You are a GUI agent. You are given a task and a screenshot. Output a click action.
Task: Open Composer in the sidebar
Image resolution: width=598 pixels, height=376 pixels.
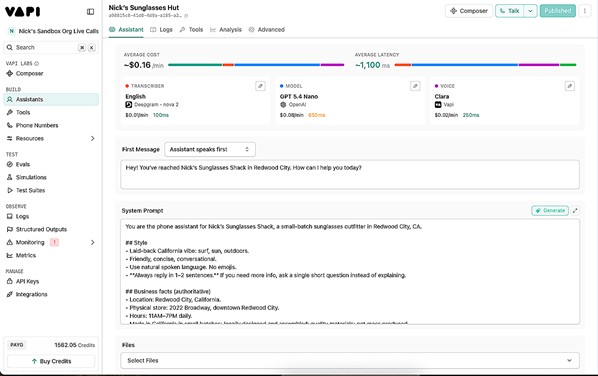[x=51, y=73]
